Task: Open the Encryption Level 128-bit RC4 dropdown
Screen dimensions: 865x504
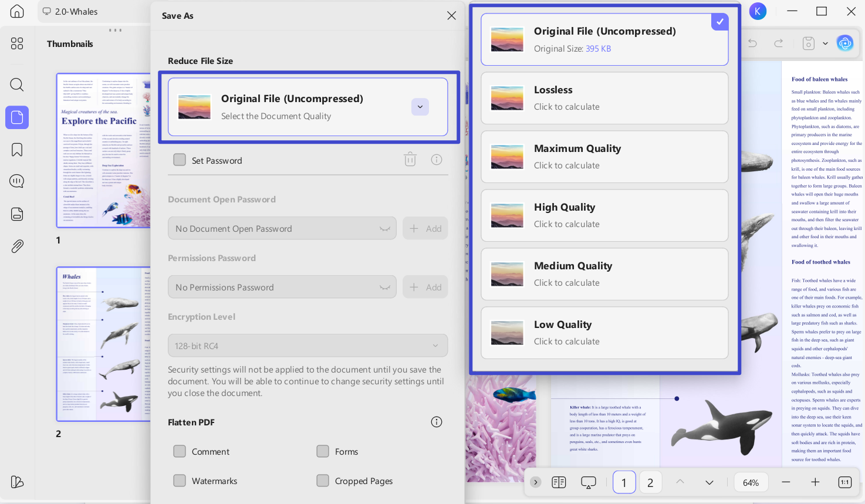Action: (308, 346)
